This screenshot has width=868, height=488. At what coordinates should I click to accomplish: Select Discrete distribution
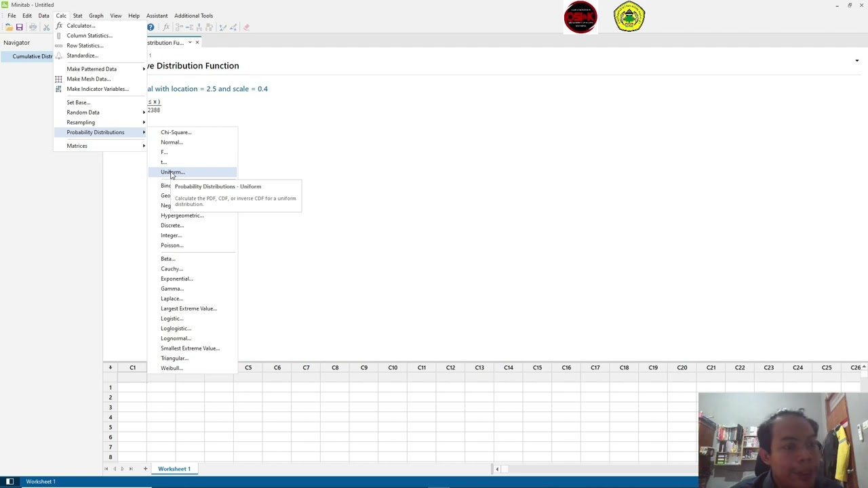click(193, 225)
